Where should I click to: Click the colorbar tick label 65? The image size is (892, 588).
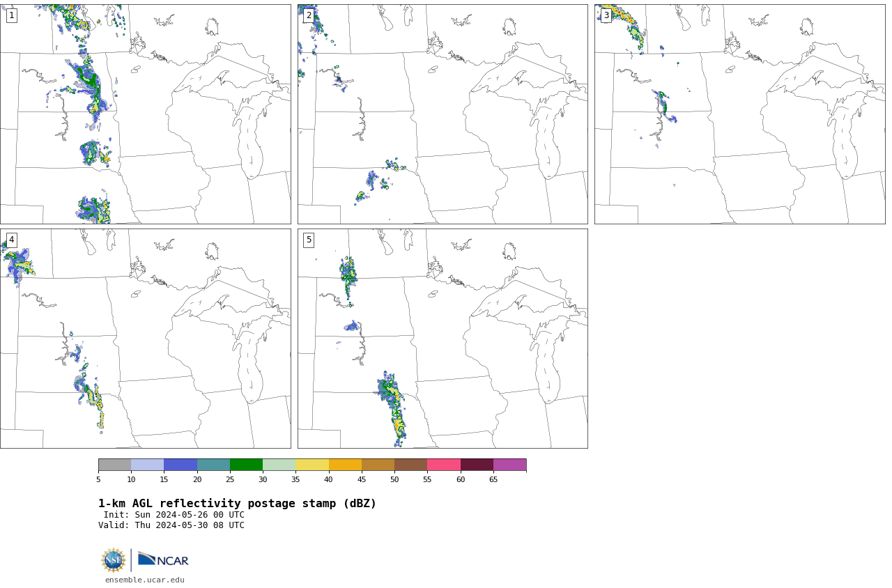[x=493, y=479]
